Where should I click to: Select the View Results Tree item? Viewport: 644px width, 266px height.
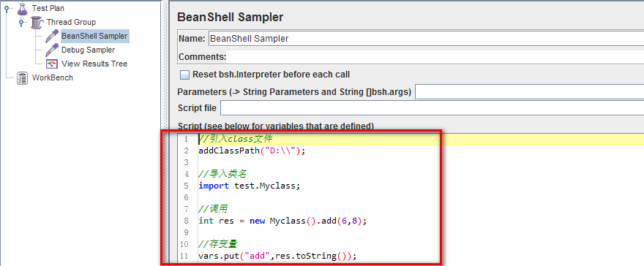click(x=94, y=64)
